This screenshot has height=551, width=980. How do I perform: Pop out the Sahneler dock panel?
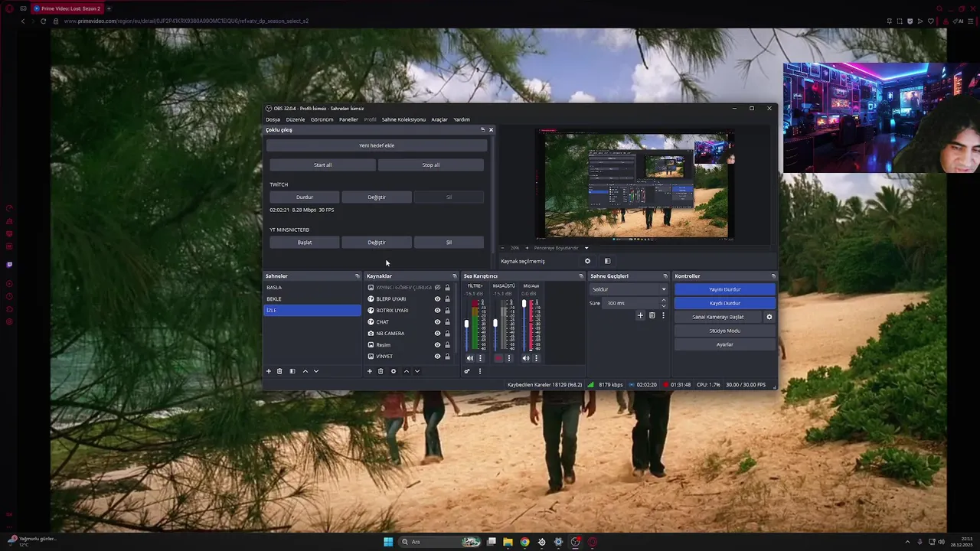tap(357, 276)
